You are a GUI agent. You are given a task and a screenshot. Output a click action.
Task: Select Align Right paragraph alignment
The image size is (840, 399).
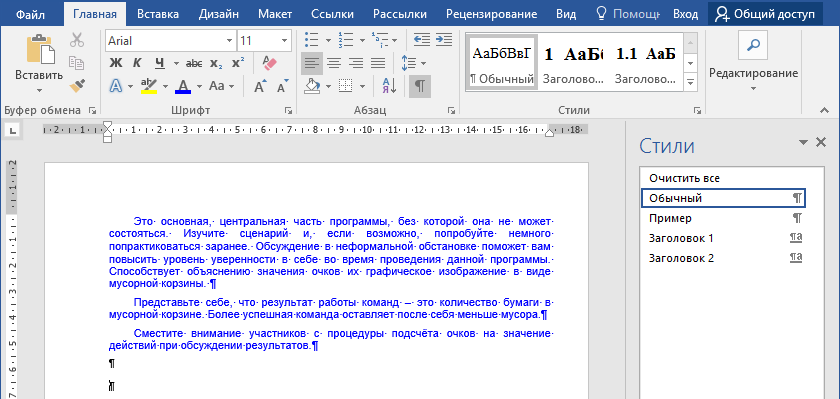point(356,63)
